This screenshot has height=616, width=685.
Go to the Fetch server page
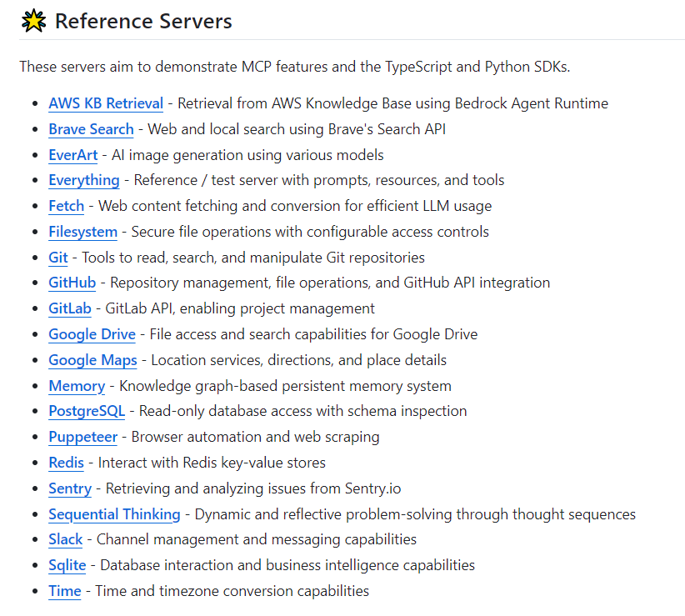point(67,206)
